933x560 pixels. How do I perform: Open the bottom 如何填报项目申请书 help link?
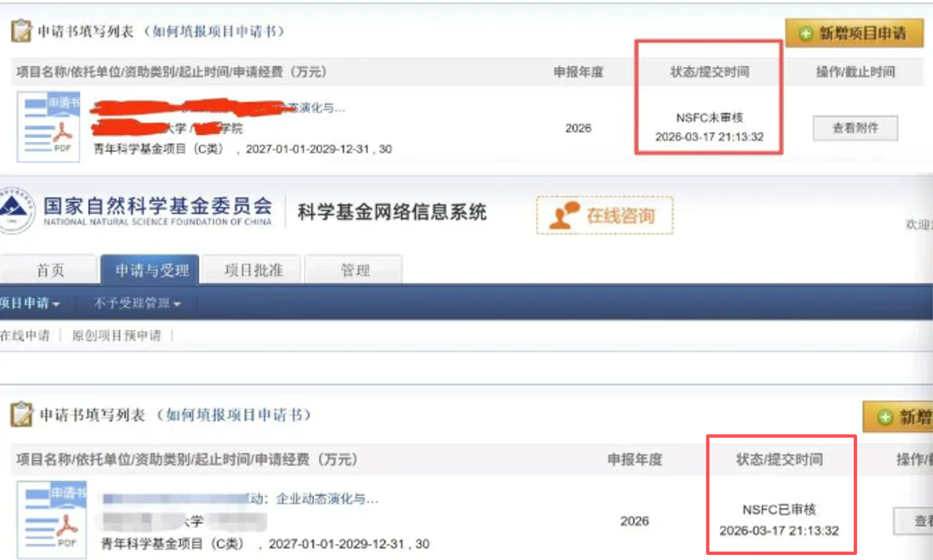pos(235,415)
